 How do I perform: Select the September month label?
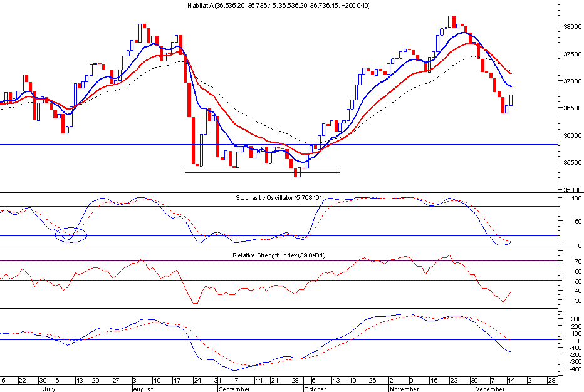point(234,389)
